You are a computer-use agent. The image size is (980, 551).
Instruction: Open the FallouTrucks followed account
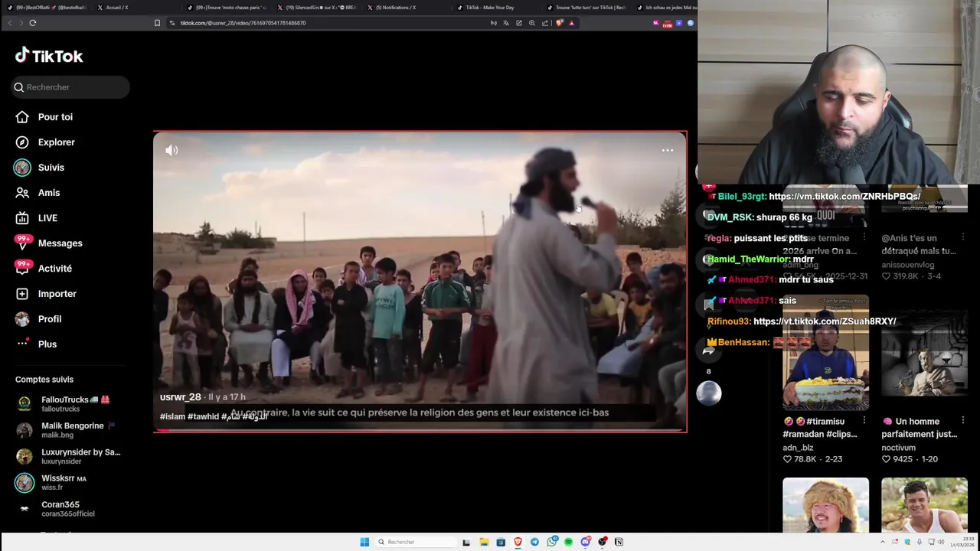pyautogui.click(x=65, y=403)
